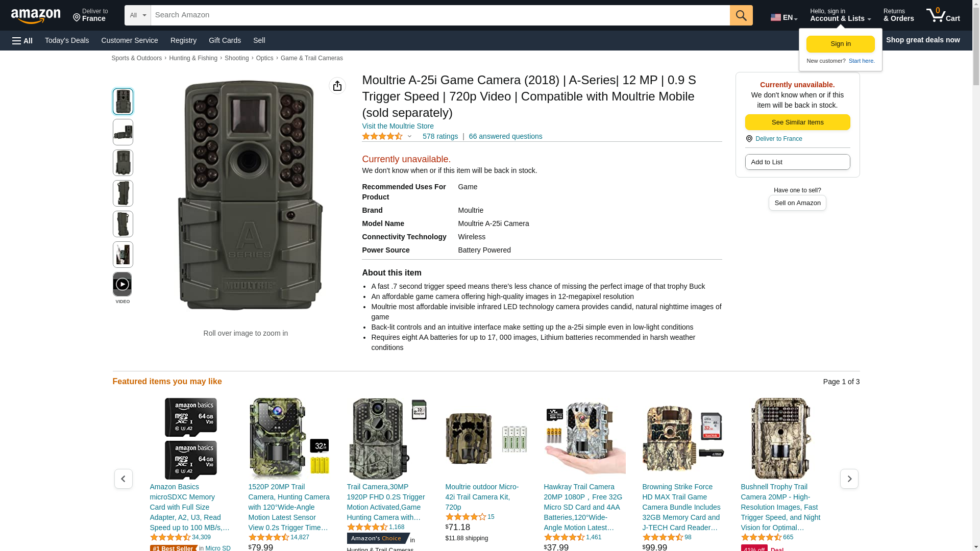Viewport: 980px width, 551px height.
Task: Click the magnifying glass search button
Action: point(741,15)
